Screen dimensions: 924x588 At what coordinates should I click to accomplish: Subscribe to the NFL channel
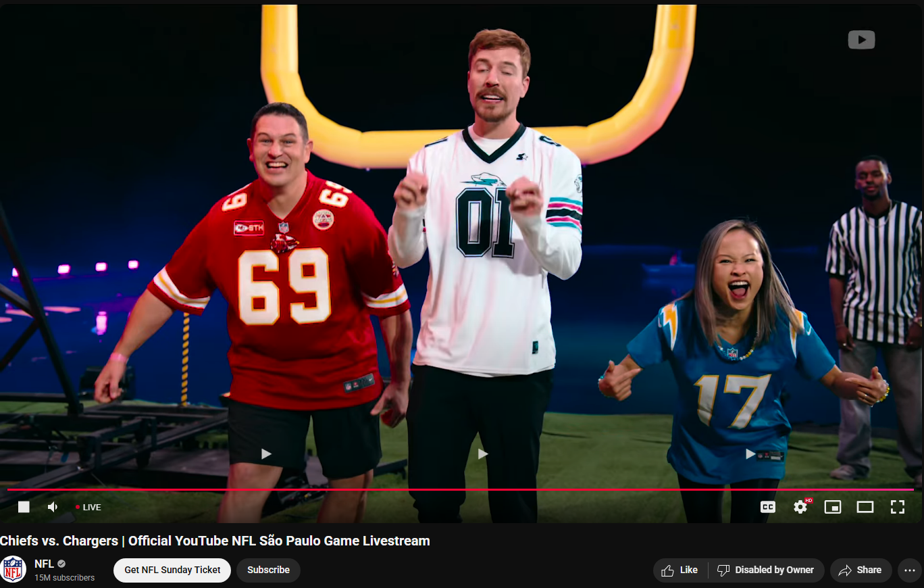(268, 570)
